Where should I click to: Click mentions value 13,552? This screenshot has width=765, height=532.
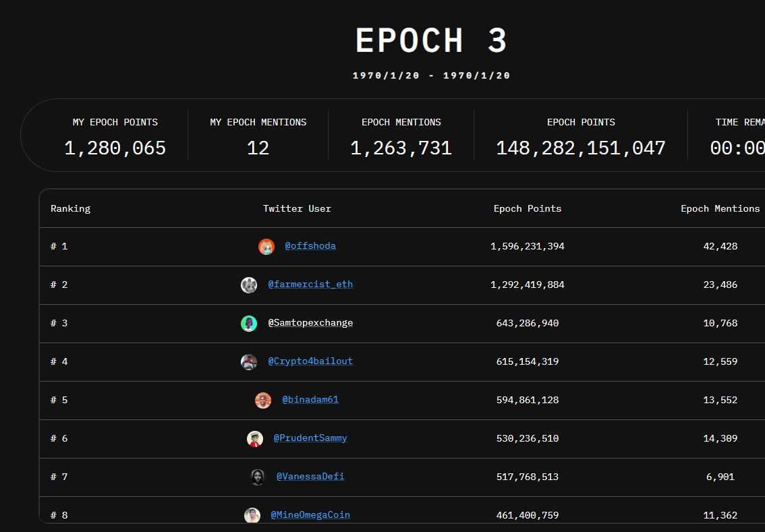[x=720, y=401]
